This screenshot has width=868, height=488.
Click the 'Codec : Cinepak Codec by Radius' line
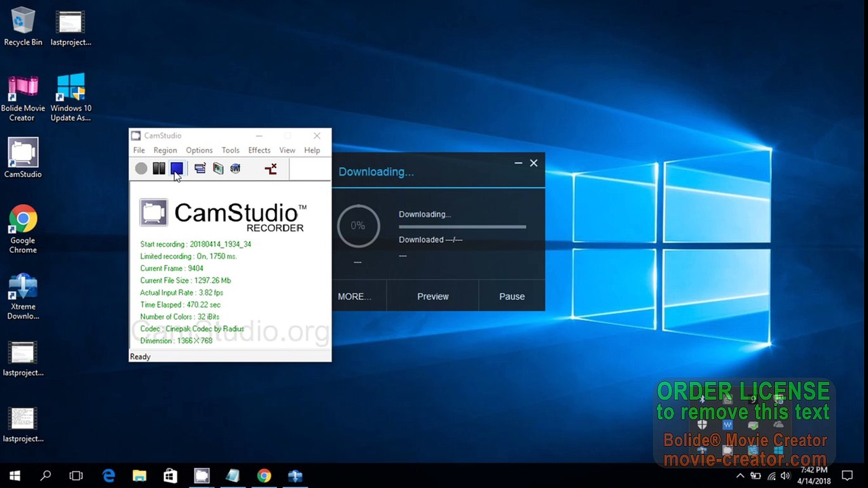192,329
